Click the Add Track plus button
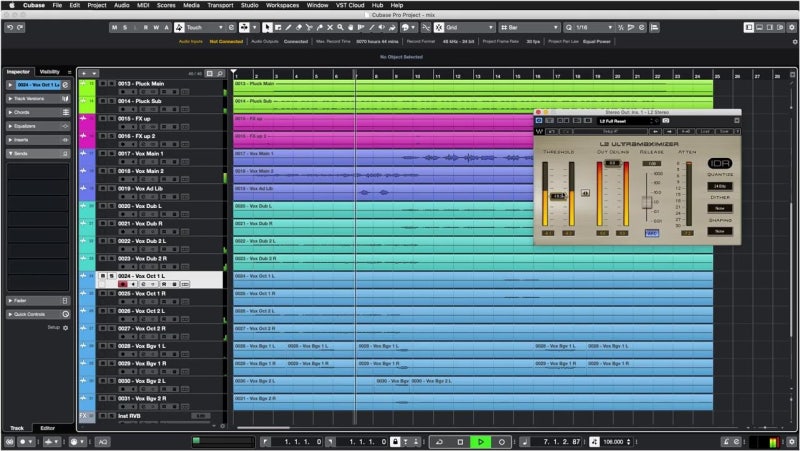Viewport: 800px width, 451px height. (x=84, y=74)
